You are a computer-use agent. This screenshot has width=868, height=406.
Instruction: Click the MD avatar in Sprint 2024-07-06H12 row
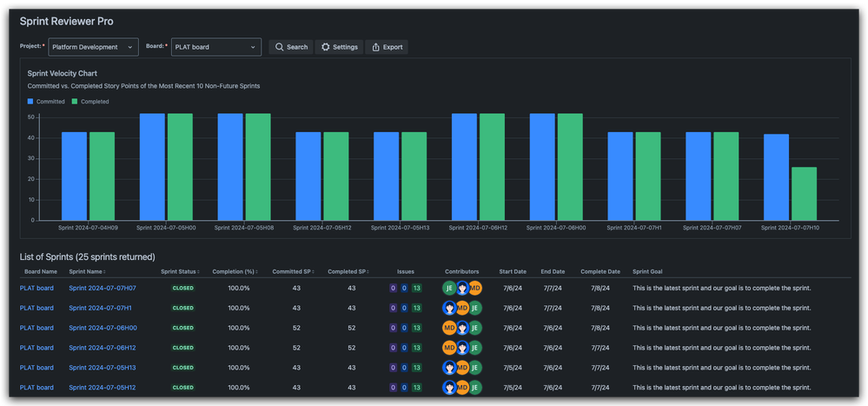pos(449,348)
